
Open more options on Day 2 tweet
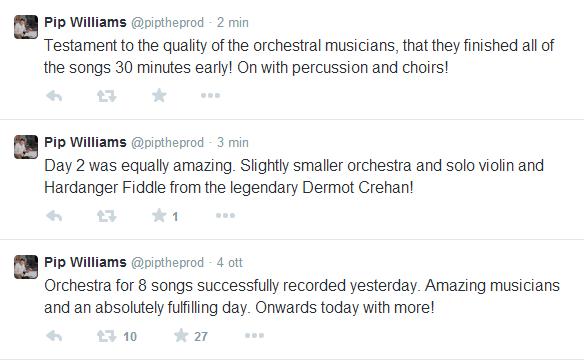tap(225, 215)
